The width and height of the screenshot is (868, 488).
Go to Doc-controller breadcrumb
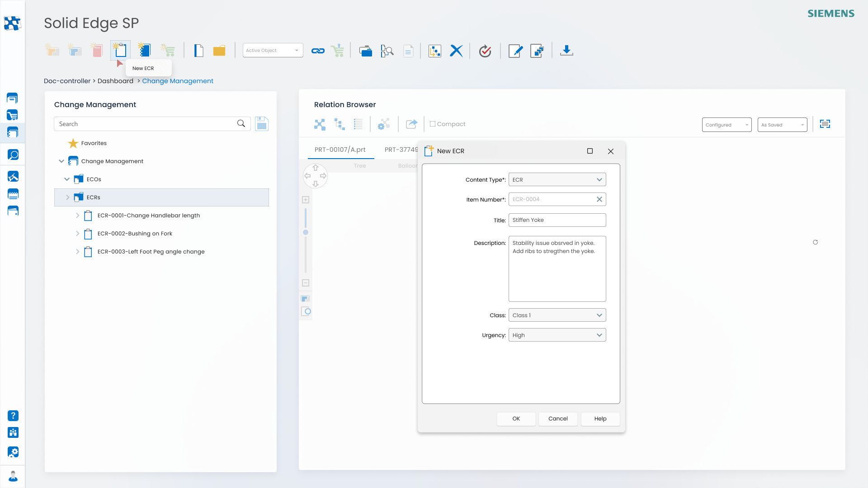(x=67, y=81)
